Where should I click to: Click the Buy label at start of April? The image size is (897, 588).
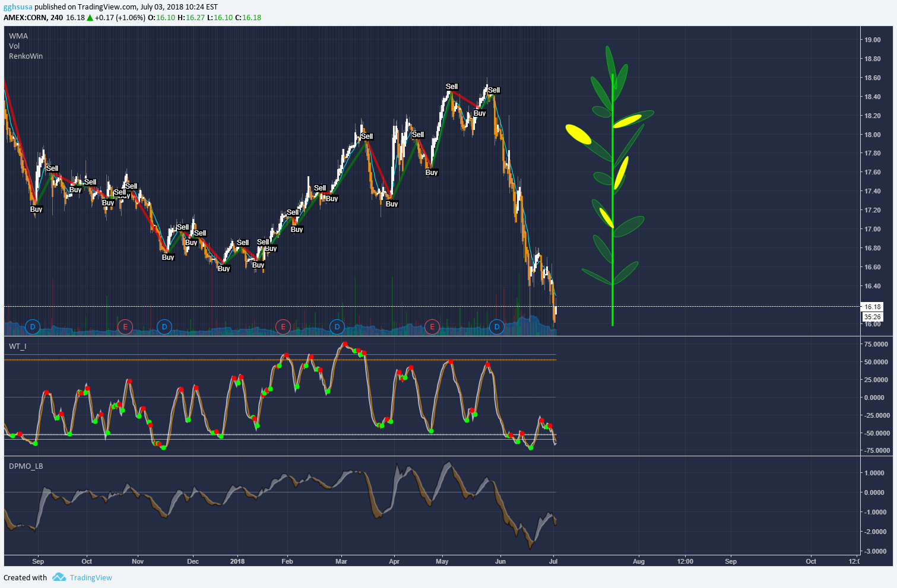(x=392, y=204)
